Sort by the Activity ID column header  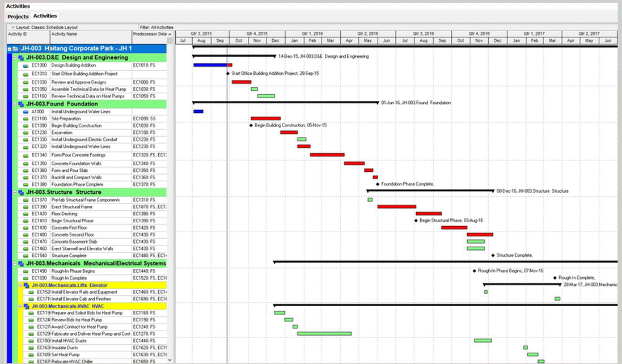tap(28, 37)
